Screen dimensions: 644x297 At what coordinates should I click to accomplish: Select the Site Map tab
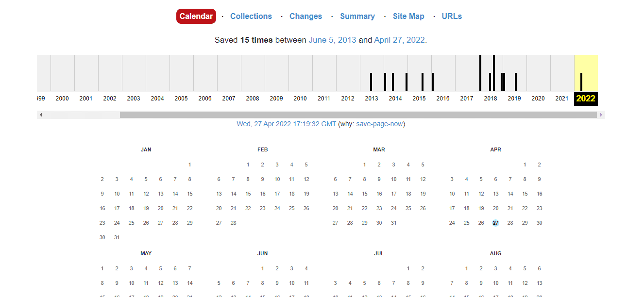pyautogui.click(x=408, y=16)
